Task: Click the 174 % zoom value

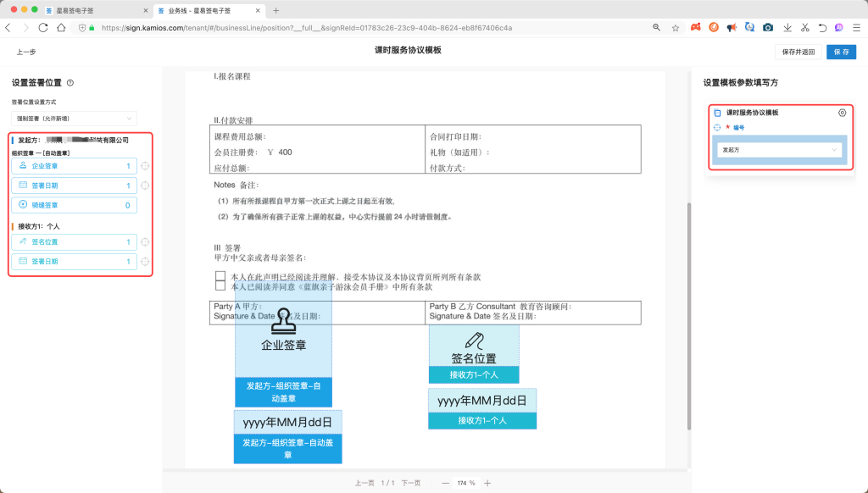Action: point(466,483)
